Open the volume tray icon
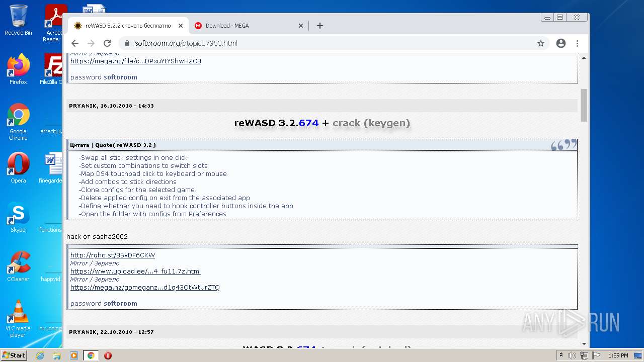This screenshot has width=644, height=362. coord(572,355)
